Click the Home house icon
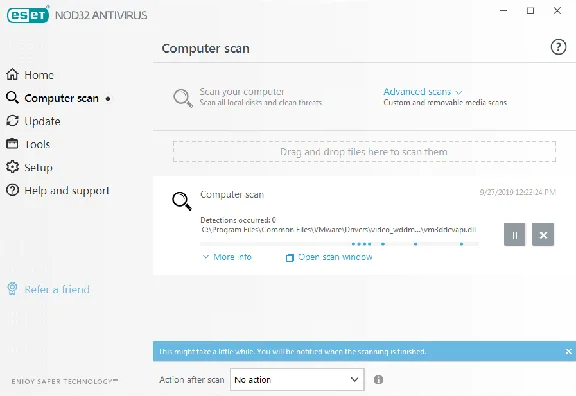 [12, 75]
